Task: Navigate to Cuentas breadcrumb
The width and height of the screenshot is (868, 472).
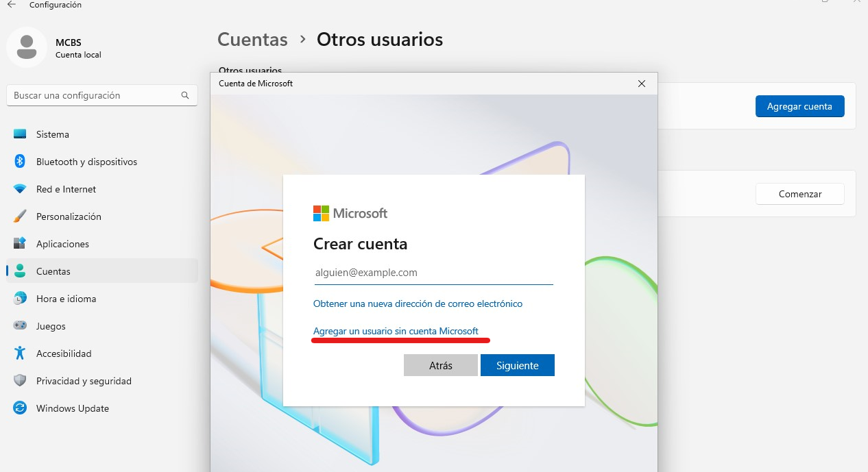Action: coord(252,40)
